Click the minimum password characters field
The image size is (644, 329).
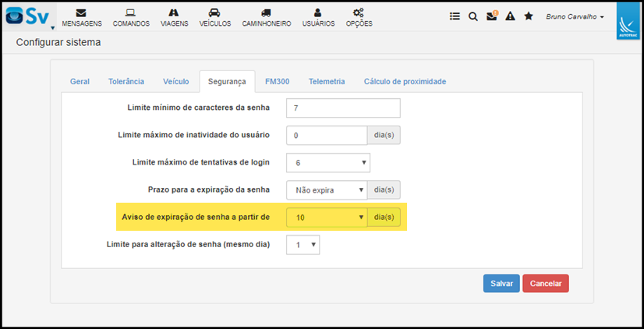tap(343, 108)
